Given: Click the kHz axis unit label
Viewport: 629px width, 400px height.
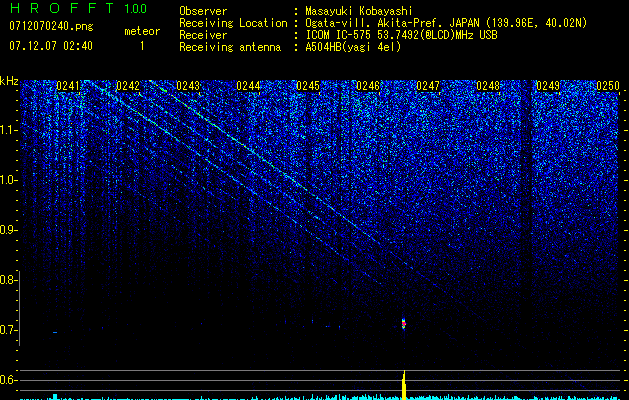Looking at the screenshot, I should (x=9, y=81).
